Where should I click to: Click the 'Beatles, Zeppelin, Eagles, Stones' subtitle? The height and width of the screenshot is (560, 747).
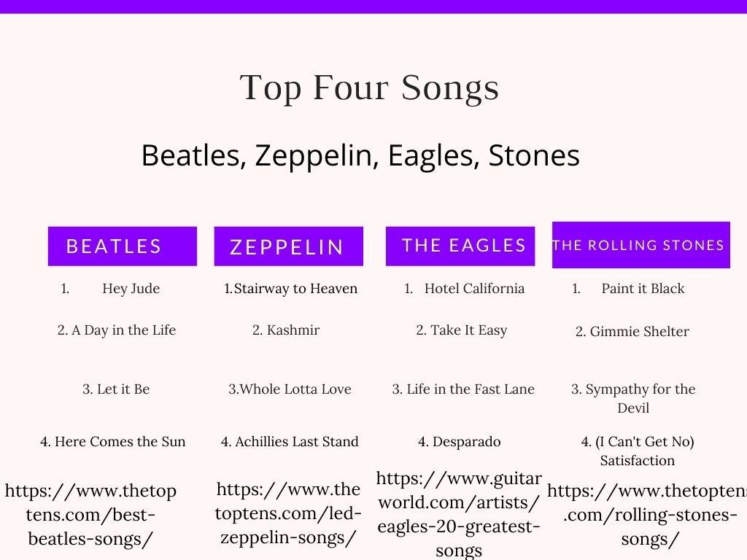pyautogui.click(x=360, y=155)
